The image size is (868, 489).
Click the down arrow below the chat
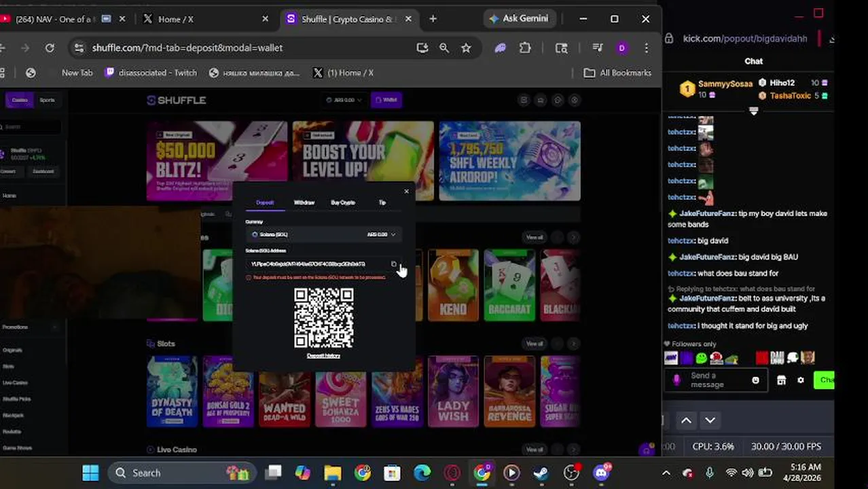pyautogui.click(x=710, y=420)
